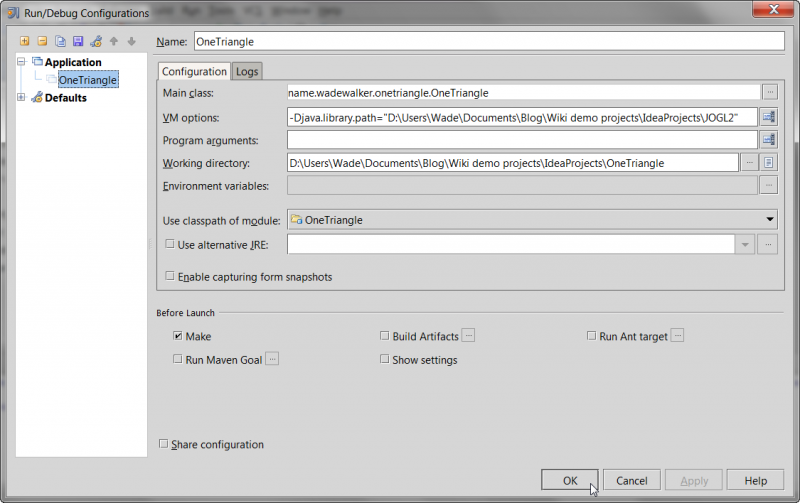
Task: Open Help for this dialog
Action: [756, 480]
